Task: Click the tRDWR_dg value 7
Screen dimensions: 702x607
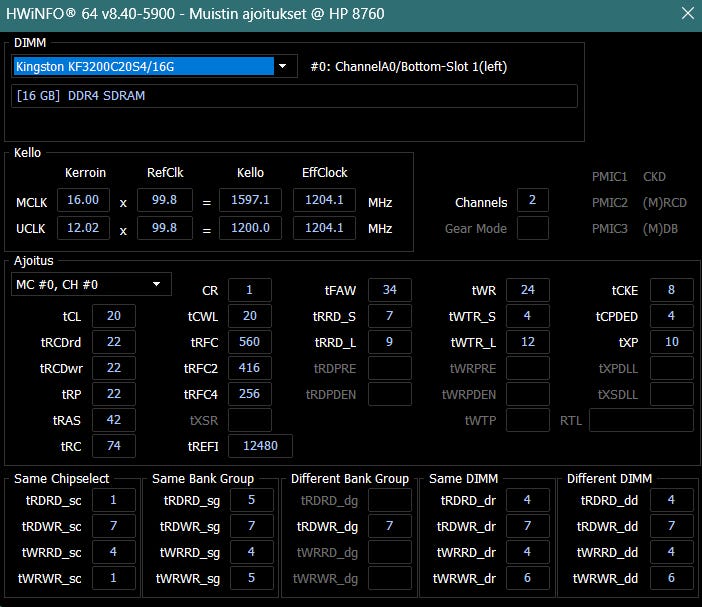Action: [389, 526]
